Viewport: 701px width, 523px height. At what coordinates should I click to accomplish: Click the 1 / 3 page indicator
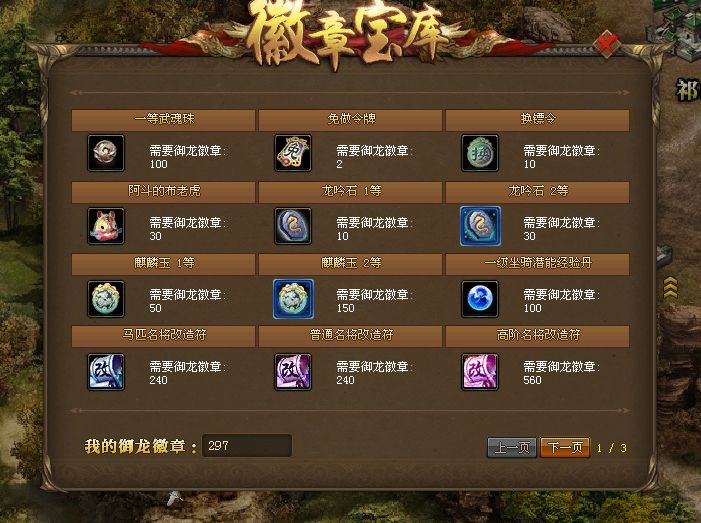(x=611, y=447)
